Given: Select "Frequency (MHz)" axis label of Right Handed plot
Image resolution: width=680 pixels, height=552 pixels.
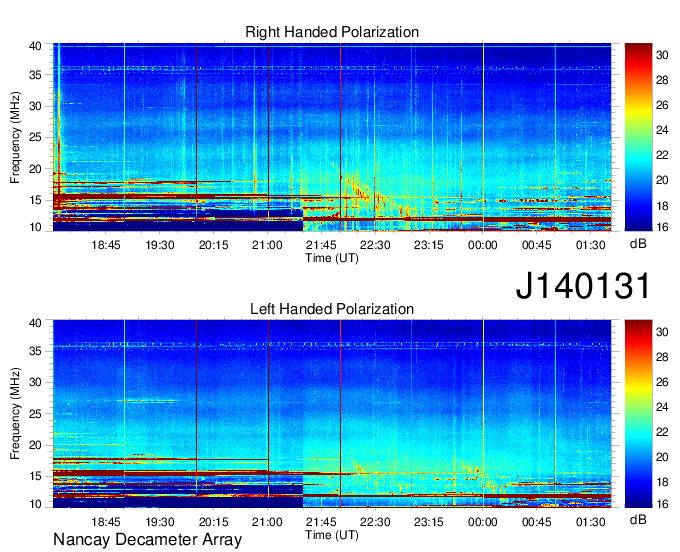Looking at the screenshot, I should click(x=15, y=137).
